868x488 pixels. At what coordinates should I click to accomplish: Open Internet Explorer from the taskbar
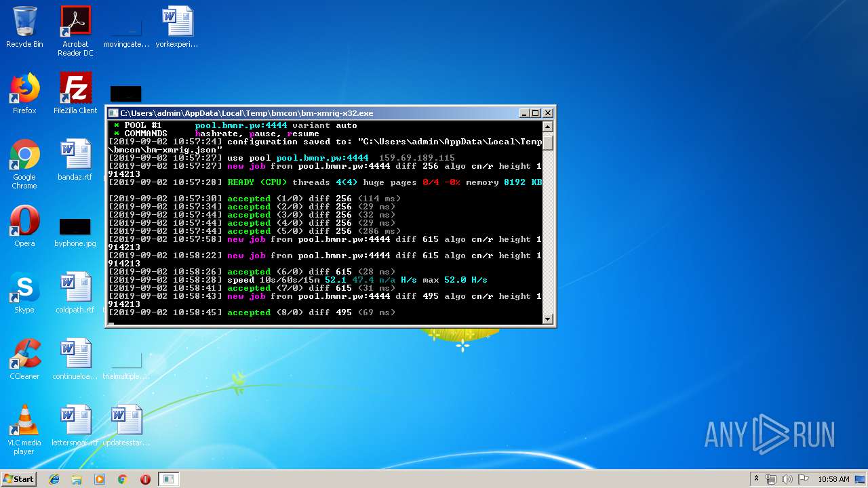(x=54, y=479)
